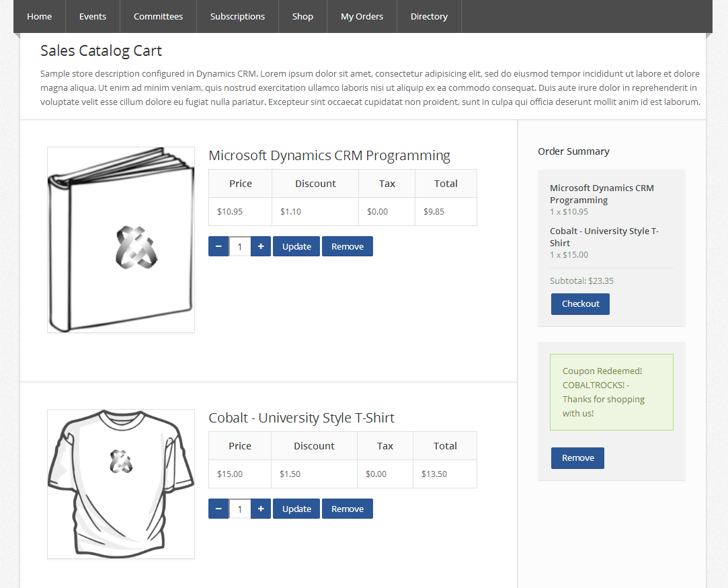This screenshot has width=728, height=588.
Task: Click the $1.10 discount value
Action: (290, 211)
